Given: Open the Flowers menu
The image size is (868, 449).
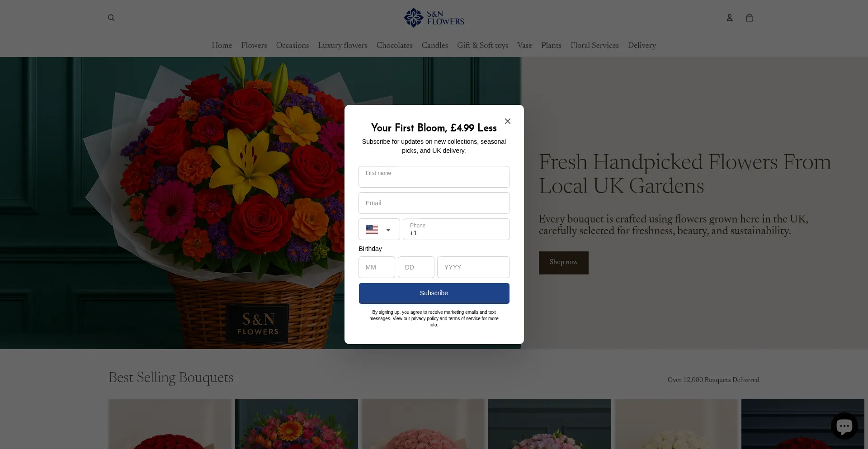Looking at the screenshot, I should point(254,45).
